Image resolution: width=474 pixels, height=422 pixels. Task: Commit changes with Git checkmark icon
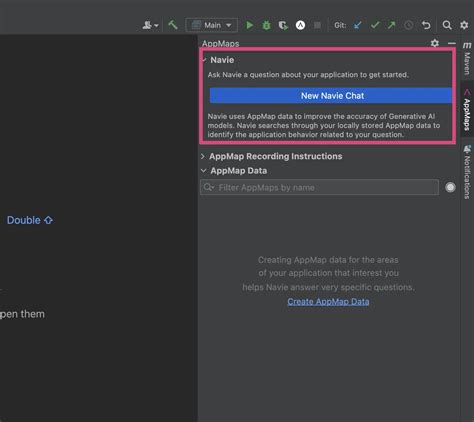375,25
